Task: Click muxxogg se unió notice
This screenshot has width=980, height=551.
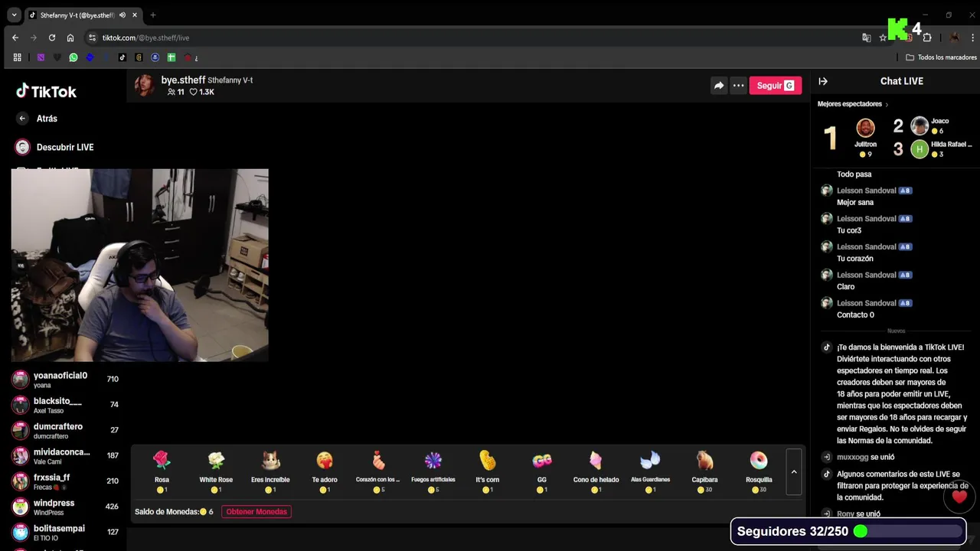Action: 865,457
